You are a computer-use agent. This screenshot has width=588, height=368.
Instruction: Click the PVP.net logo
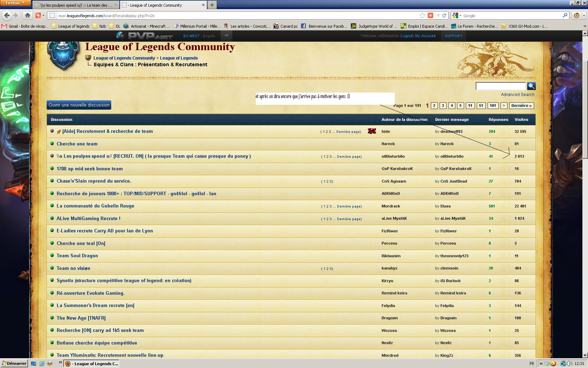coord(145,36)
